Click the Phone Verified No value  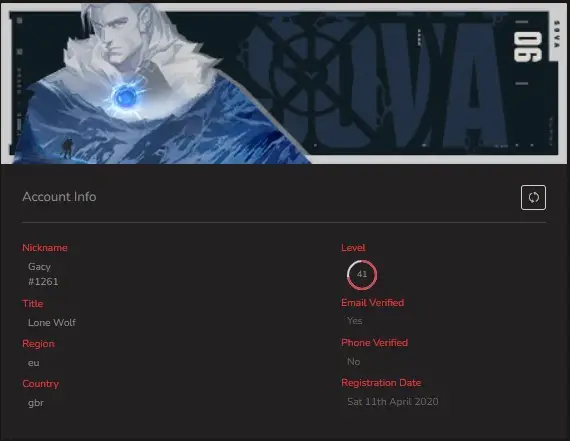(x=353, y=362)
